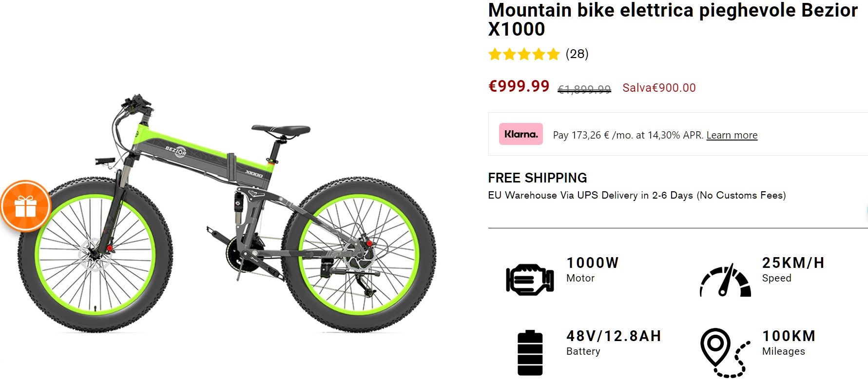
Task: Toggle the five-star rating filter
Action: click(x=524, y=55)
